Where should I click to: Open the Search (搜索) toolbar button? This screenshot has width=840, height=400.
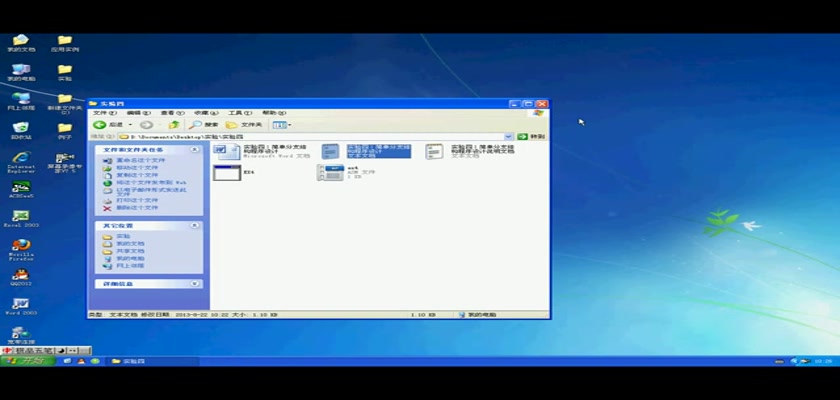(204, 125)
